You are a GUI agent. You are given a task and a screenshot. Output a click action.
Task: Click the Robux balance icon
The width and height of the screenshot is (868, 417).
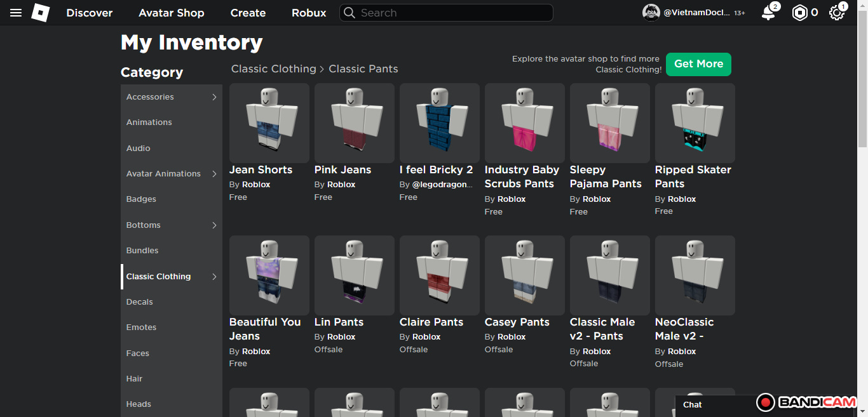coord(799,13)
